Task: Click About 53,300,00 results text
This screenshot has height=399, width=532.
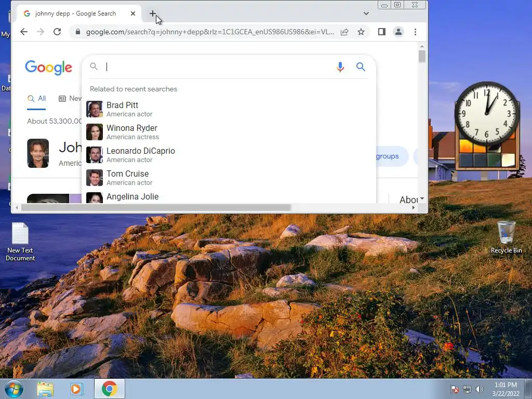Action: click(x=55, y=122)
